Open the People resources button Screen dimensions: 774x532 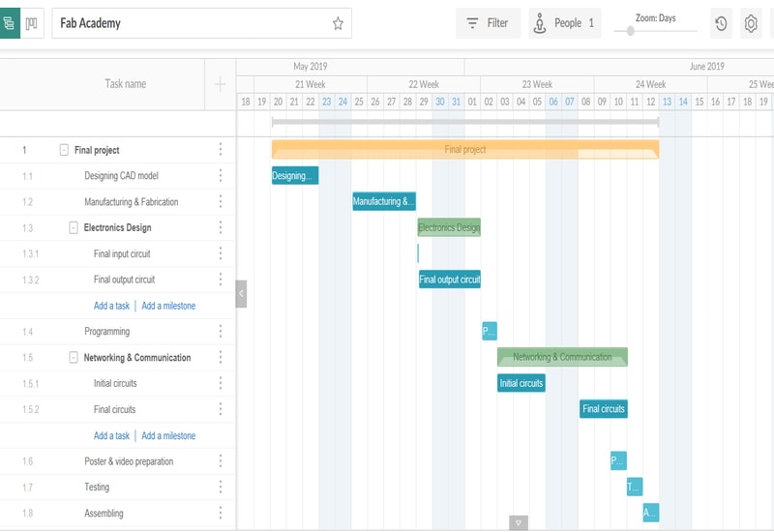click(x=565, y=23)
